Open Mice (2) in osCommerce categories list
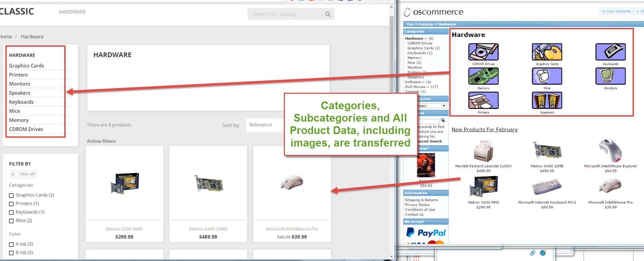 coord(414,62)
